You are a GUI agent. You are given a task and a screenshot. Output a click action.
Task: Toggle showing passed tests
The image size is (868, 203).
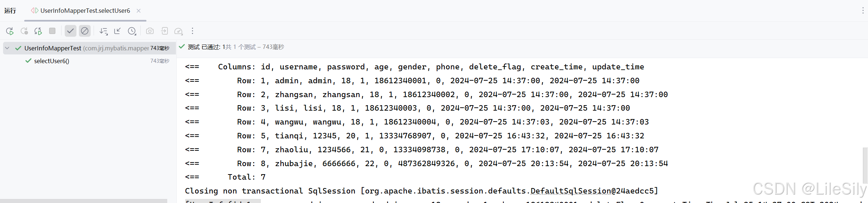coord(70,31)
